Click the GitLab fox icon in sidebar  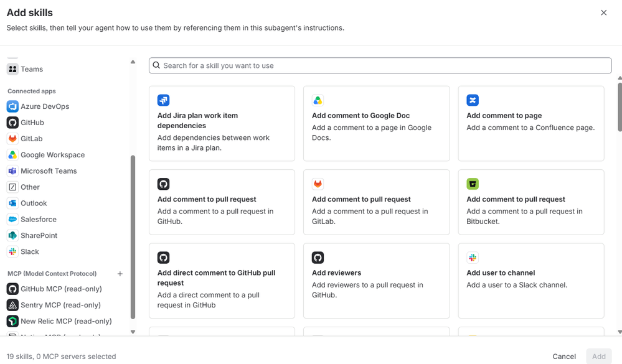click(x=12, y=139)
